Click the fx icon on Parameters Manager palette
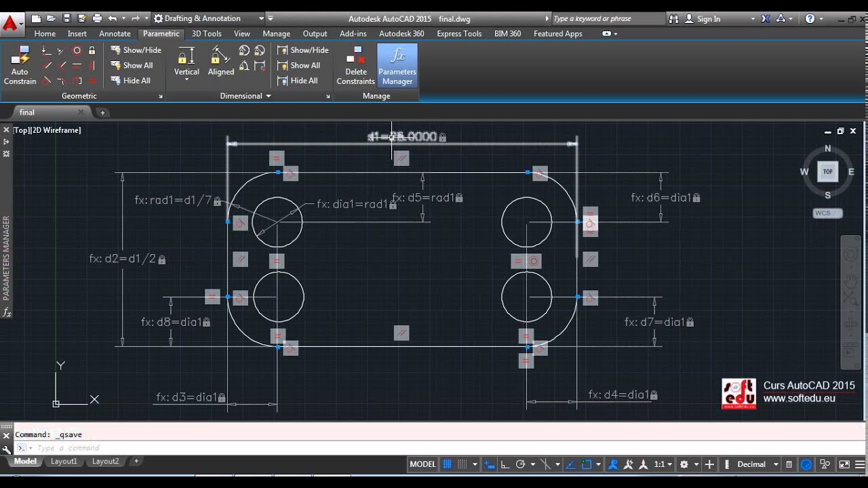The height and width of the screenshot is (488, 868). 7,312
